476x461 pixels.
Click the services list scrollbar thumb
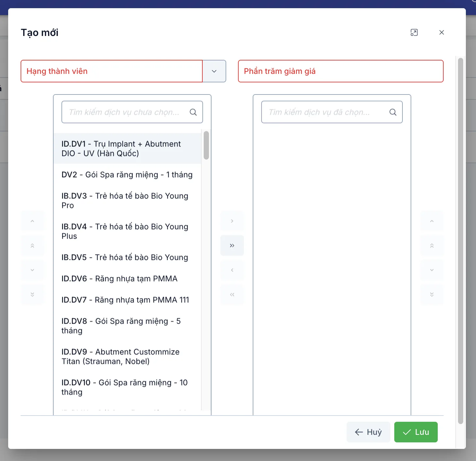point(206,145)
